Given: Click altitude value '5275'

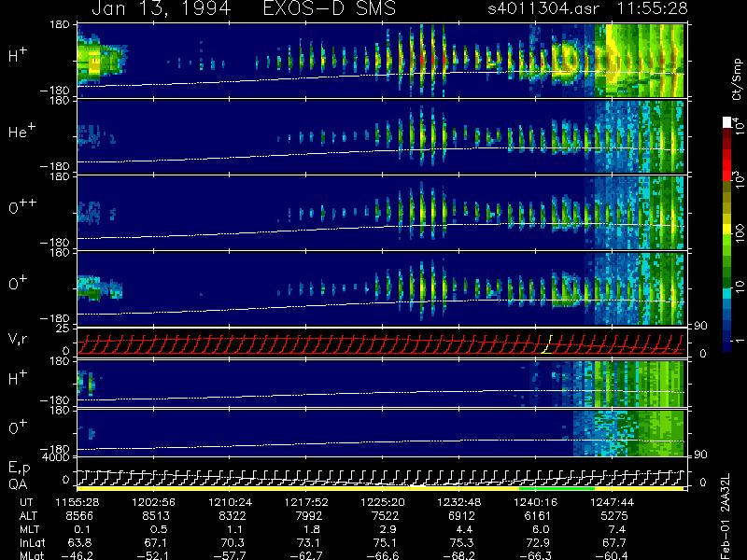Looking at the screenshot, I should tap(614, 516).
